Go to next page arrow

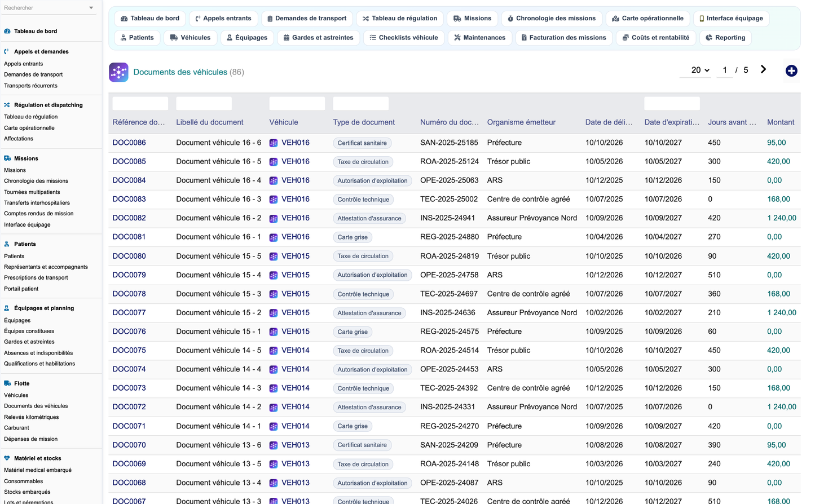[763, 69]
